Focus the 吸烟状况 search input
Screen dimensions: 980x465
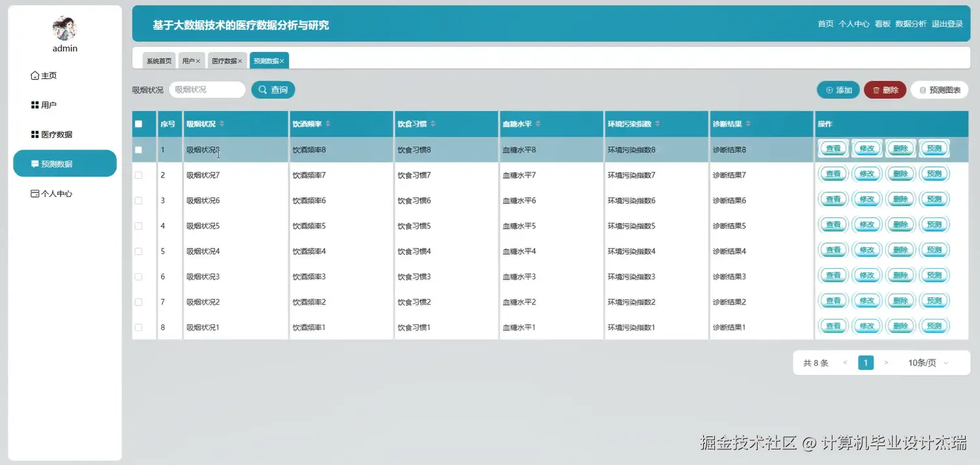coord(207,90)
